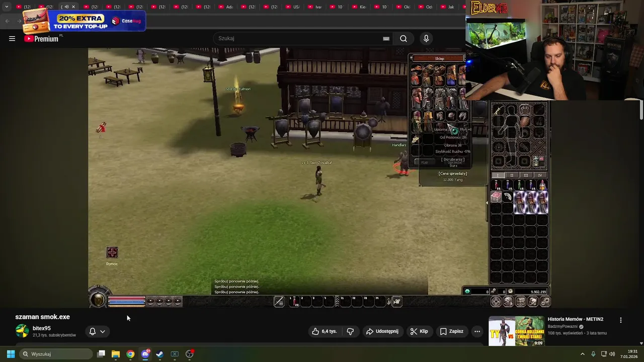This screenshot has height=362, width=644.
Task: Open the YouTube hamburger guide menu
Action: click(x=12, y=39)
